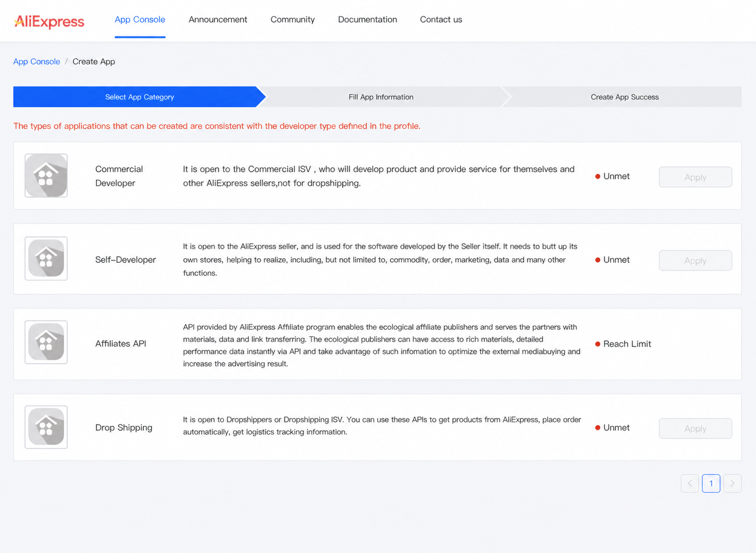Click the Commercial Developer title text

(x=119, y=176)
